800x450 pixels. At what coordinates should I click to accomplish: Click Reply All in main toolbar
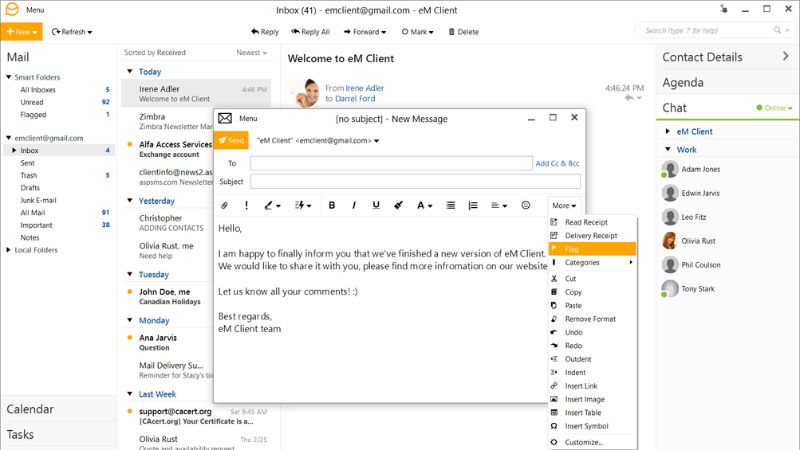point(310,32)
